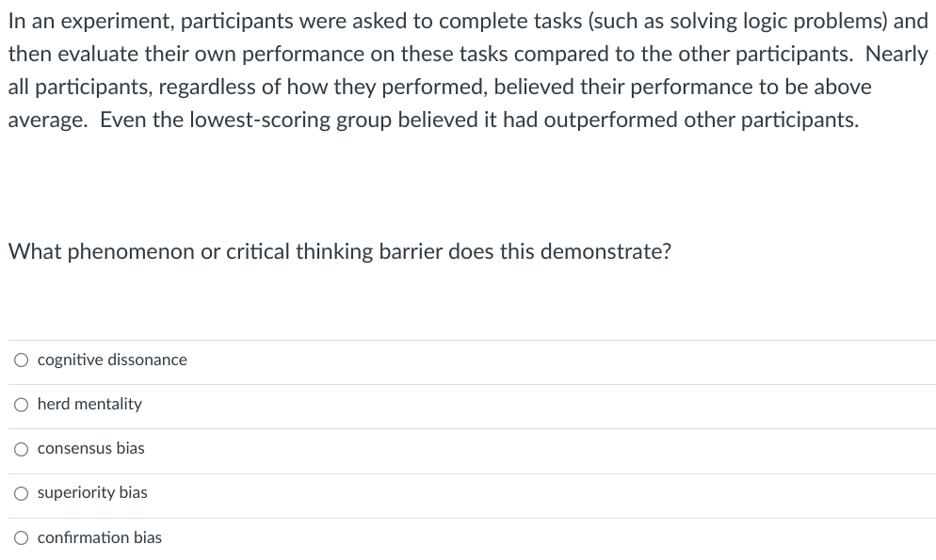Click the circle beside cognitive dissonance
Screen dimensions: 936x560
click(x=21, y=360)
